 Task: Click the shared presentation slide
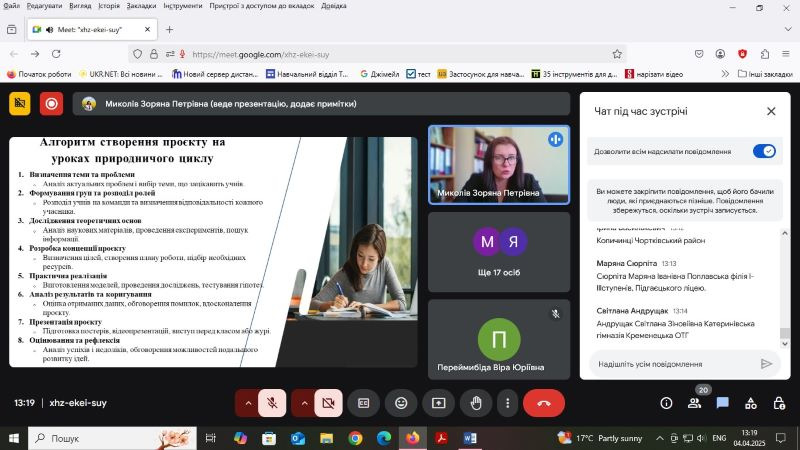coord(213,252)
